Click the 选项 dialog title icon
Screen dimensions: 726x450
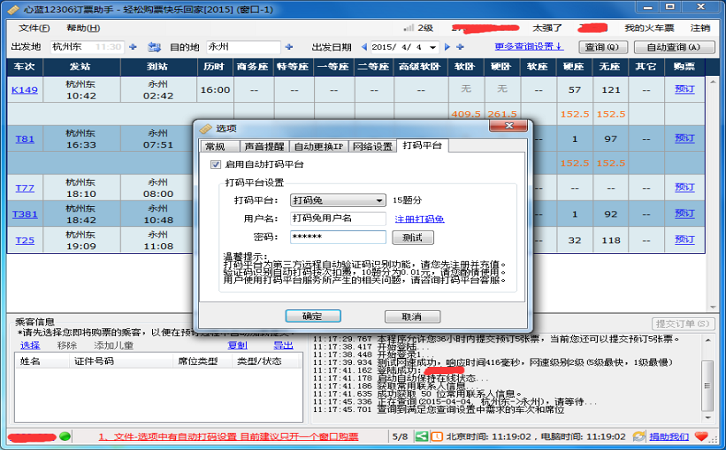pos(206,129)
